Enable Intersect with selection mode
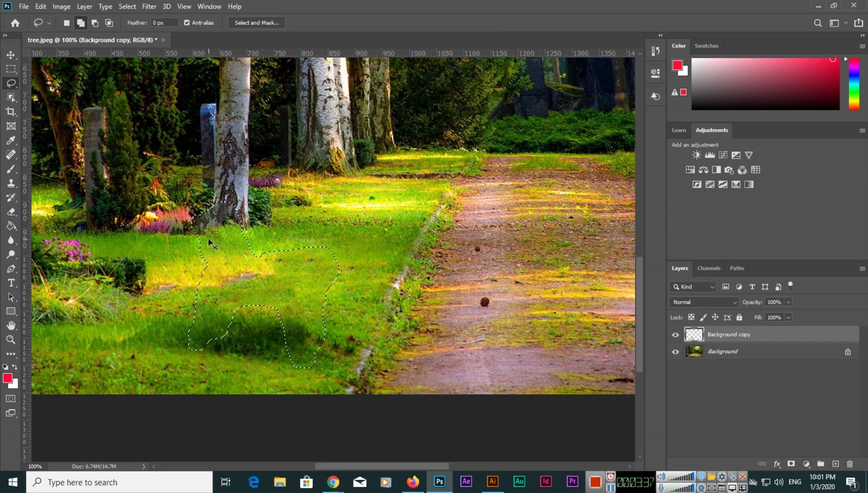The width and height of the screenshot is (868, 493). click(x=109, y=23)
